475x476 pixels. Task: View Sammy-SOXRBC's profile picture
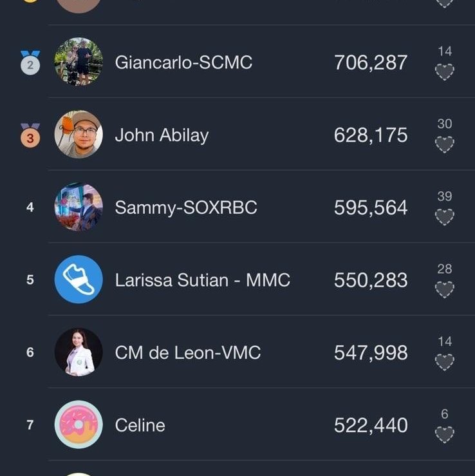pos(79,207)
